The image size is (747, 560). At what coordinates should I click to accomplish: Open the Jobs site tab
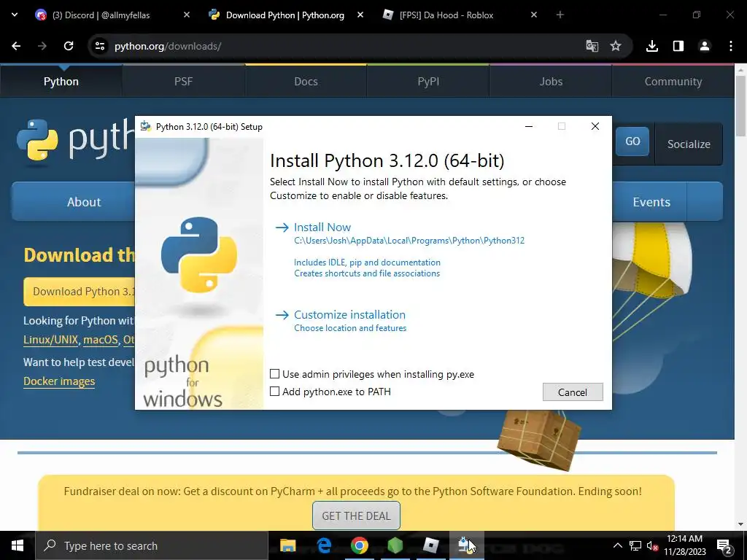click(x=551, y=82)
